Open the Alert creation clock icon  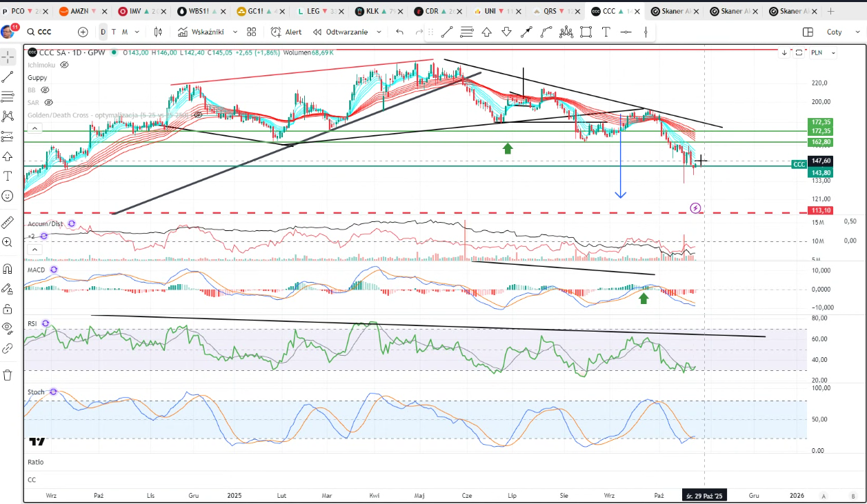pyautogui.click(x=276, y=32)
